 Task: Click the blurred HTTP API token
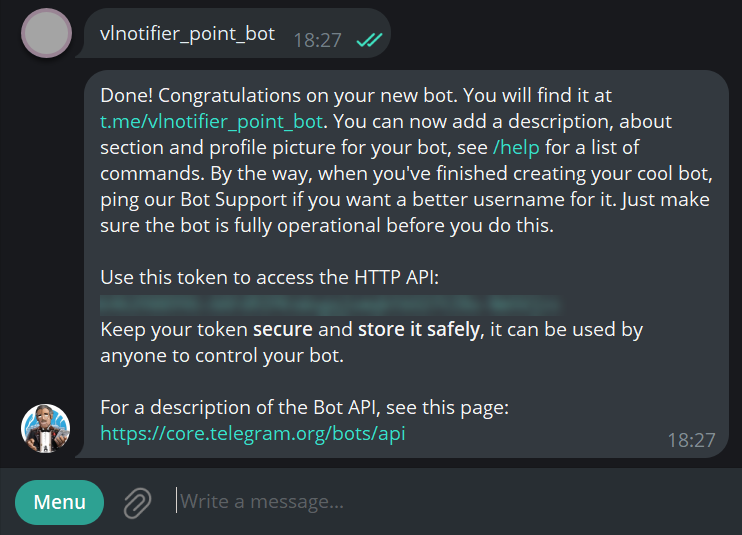click(330, 302)
